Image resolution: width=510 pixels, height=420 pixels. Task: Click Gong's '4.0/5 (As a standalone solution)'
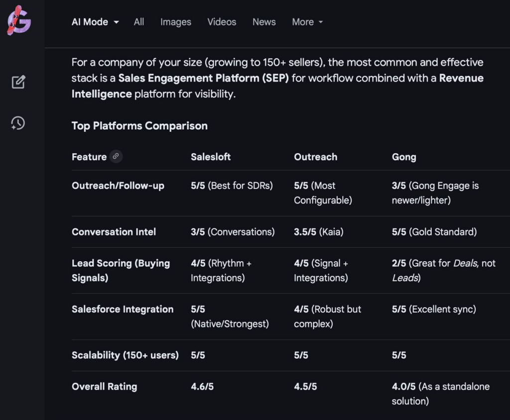[x=441, y=394]
